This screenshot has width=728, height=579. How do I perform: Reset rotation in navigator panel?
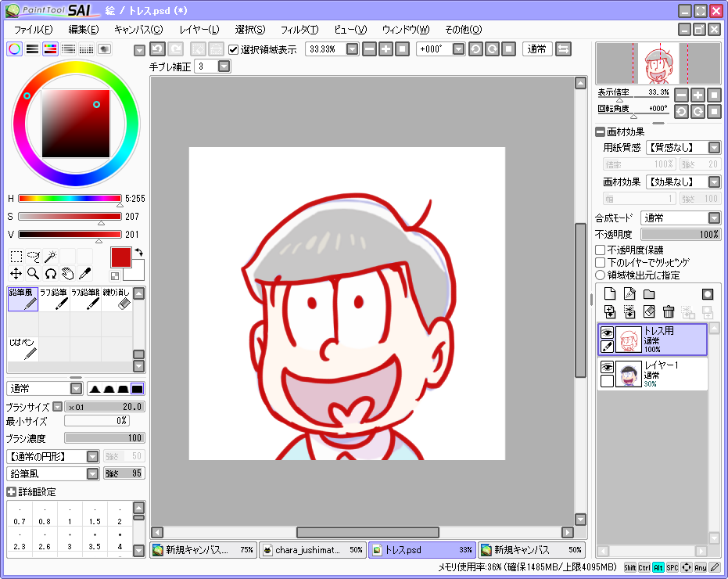pyautogui.click(x=714, y=112)
